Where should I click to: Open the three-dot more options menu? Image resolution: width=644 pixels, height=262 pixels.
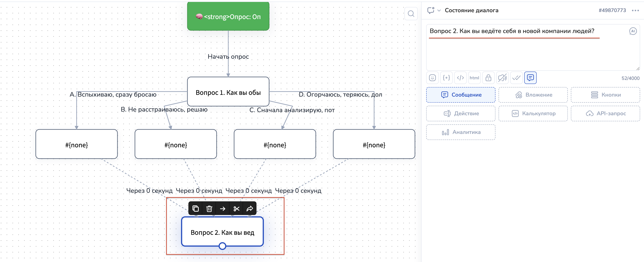(635, 10)
